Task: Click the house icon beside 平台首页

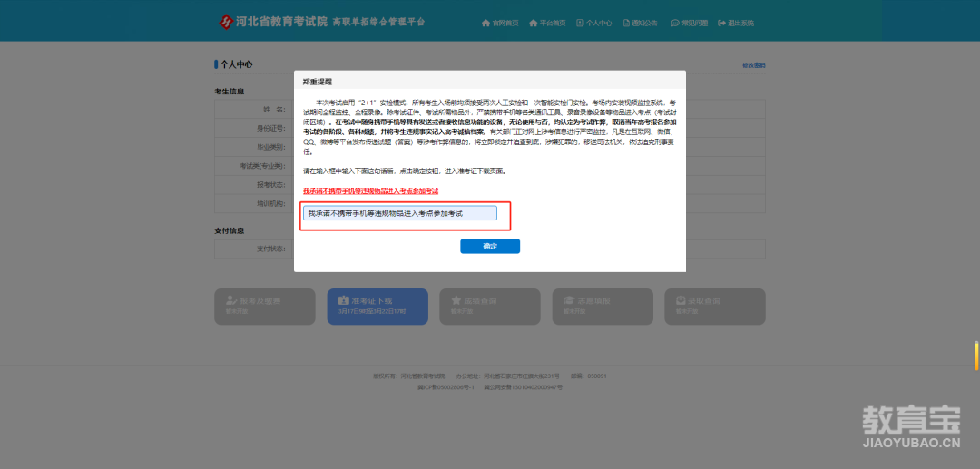Action: (x=534, y=23)
